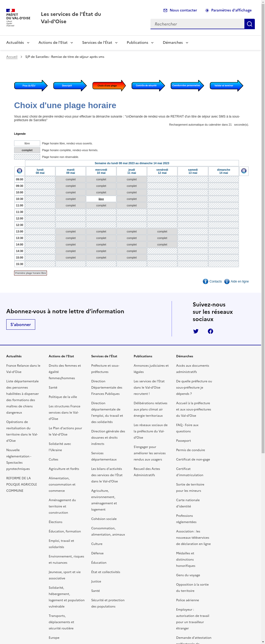Click the search magnifier button
Viewport: 265px width, 644px height.
click(x=250, y=24)
